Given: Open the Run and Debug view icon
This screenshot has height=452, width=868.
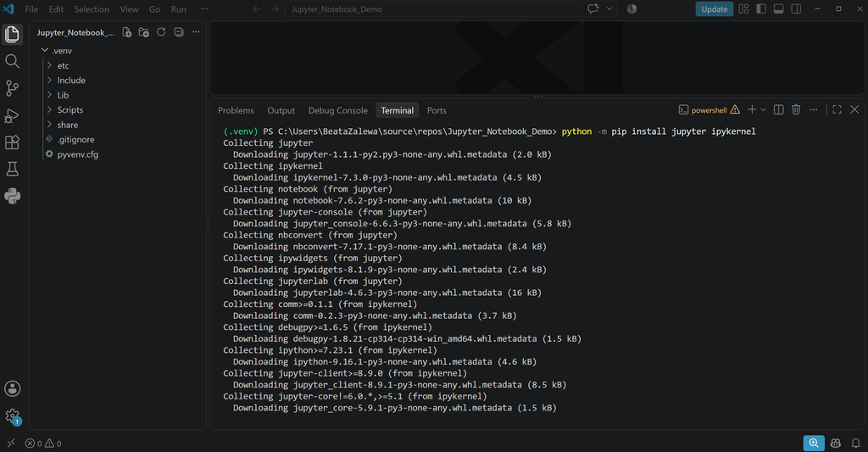Looking at the screenshot, I should point(12,115).
